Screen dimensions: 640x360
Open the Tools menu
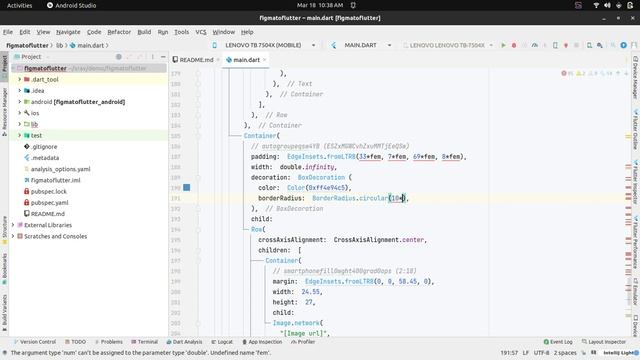[182, 32]
